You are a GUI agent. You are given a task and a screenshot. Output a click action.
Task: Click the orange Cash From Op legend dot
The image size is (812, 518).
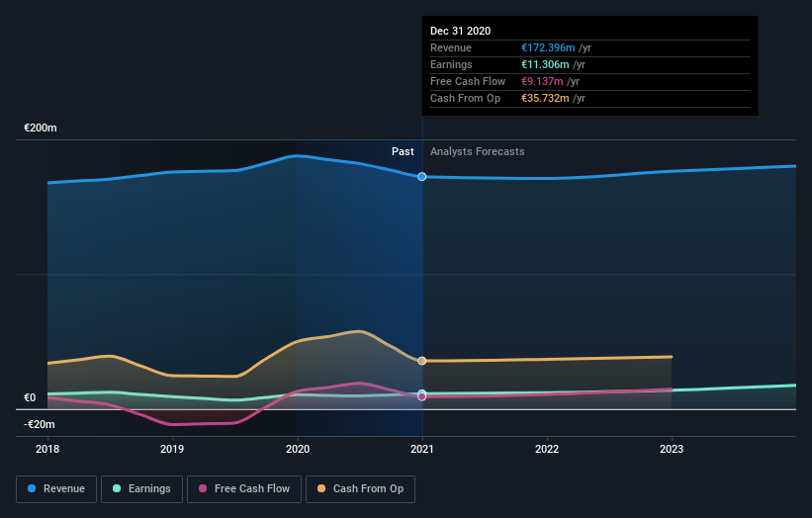point(321,488)
